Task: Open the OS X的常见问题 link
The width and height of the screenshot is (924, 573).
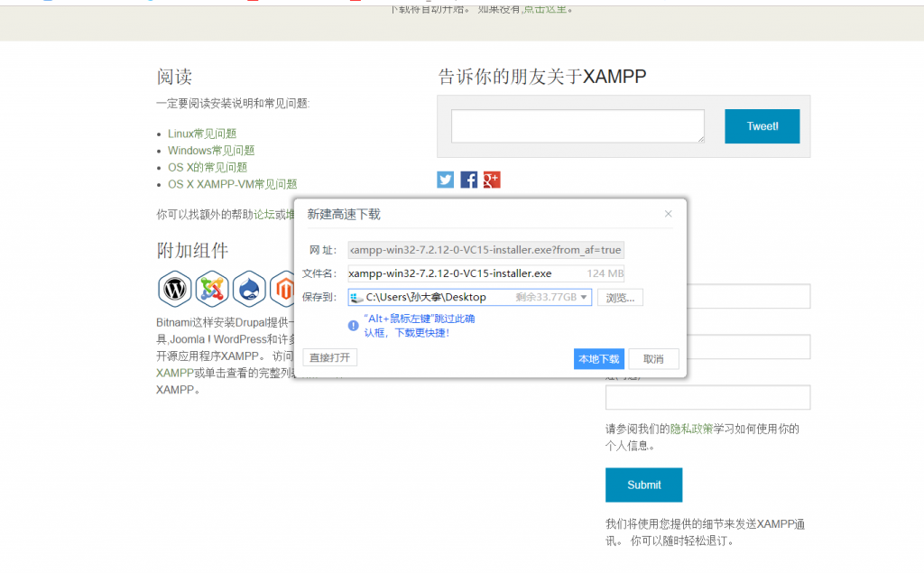Action: 208,168
